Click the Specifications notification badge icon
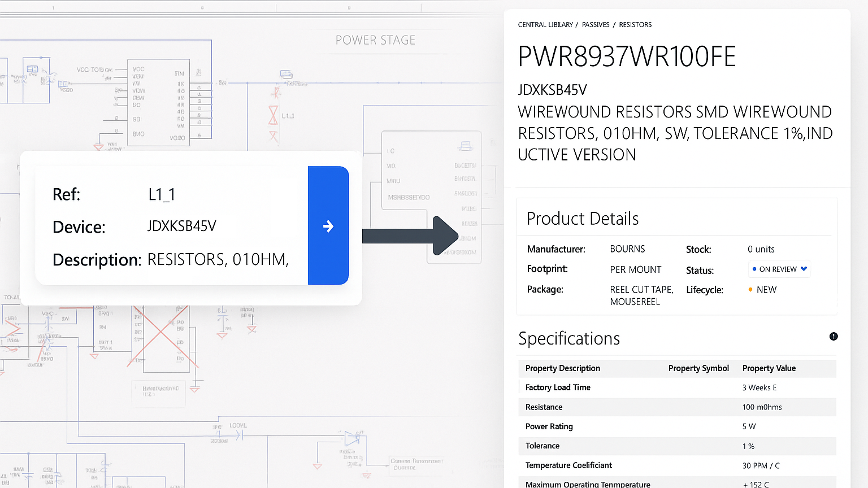This screenshot has height=488, width=868. point(834,337)
